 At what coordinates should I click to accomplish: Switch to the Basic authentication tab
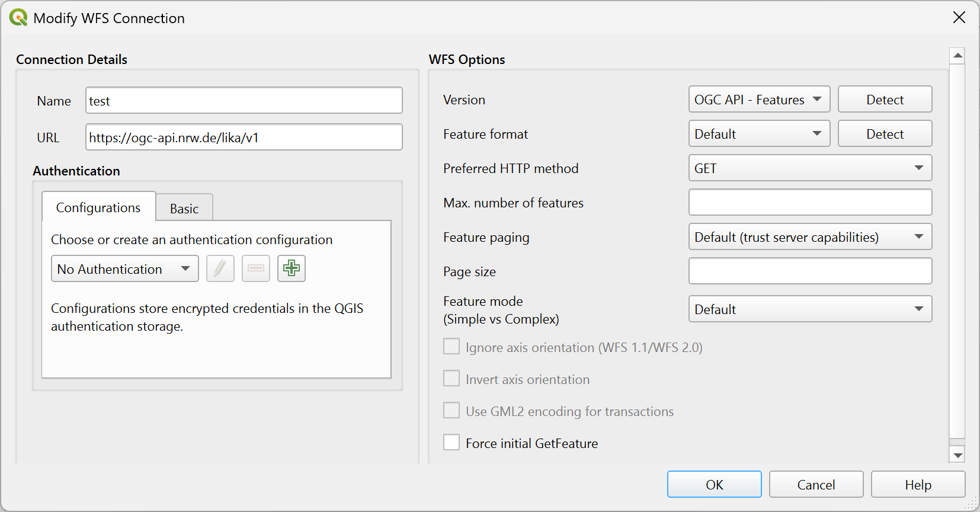pyautogui.click(x=184, y=209)
